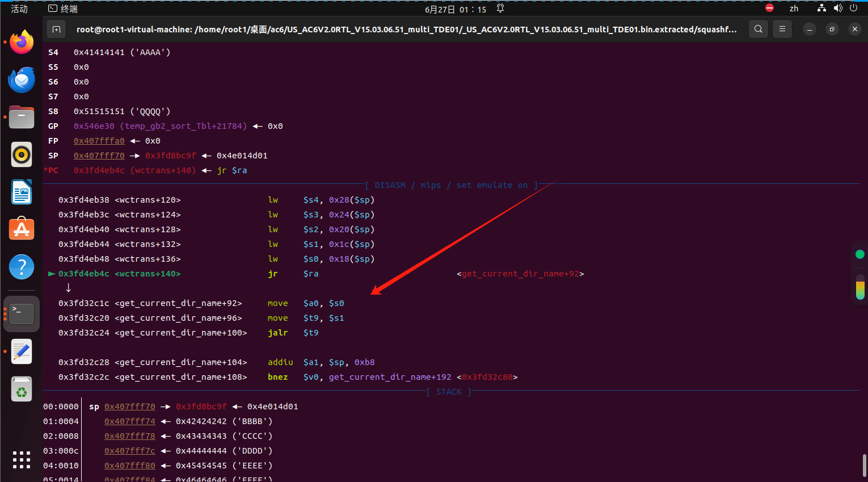Screen dimensions: 868x482
Task: Click the move $a0, $s0 instruction
Action: point(306,303)
